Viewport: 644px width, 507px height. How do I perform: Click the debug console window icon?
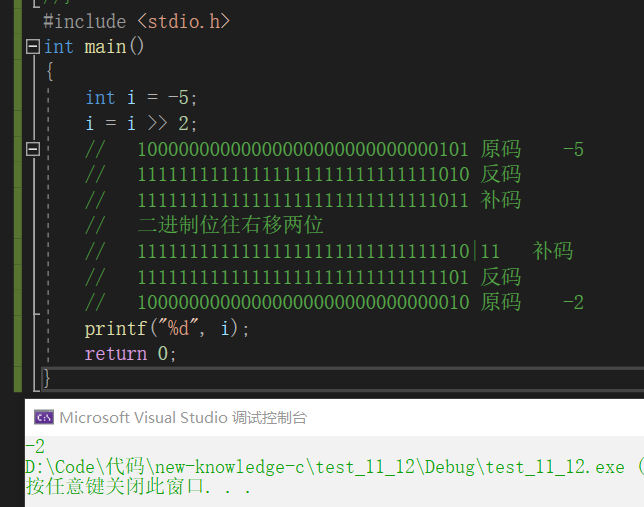44,418
